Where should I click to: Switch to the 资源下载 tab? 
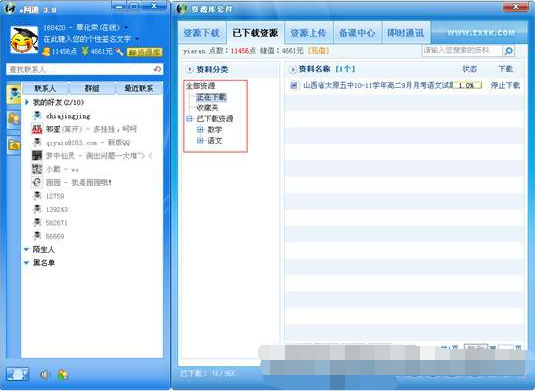click(x=201, y=33)
